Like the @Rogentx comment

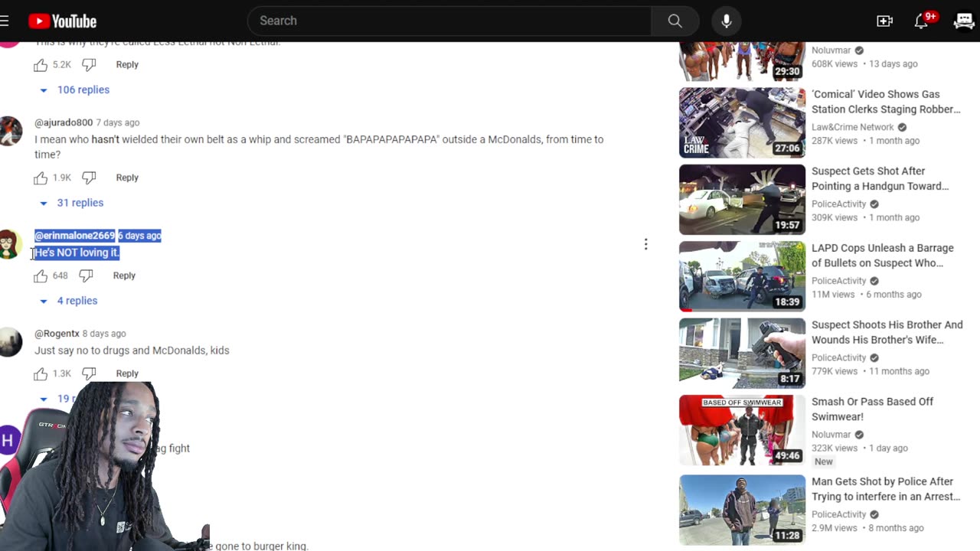pyautogui.click(x=41, y=373)
